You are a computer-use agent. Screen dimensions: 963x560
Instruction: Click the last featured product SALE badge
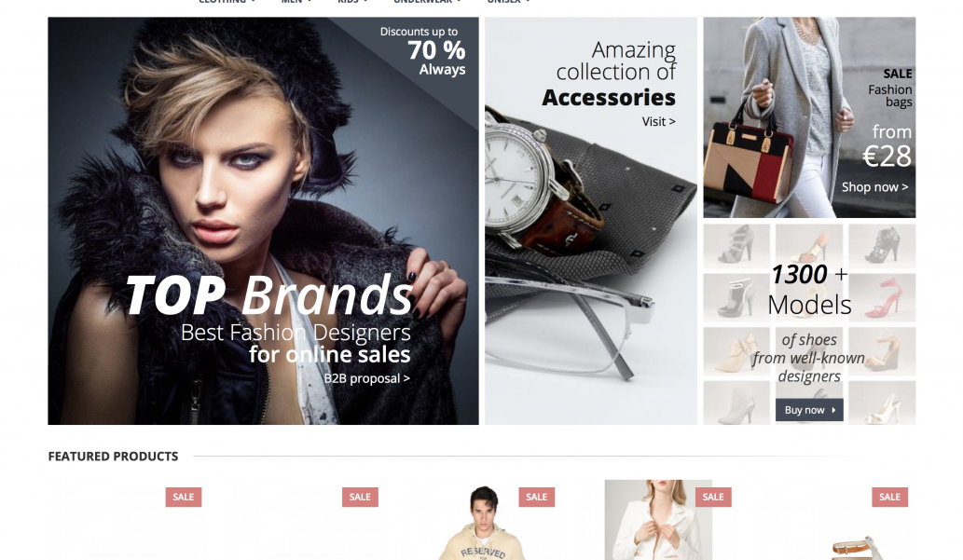coord(889,497)
